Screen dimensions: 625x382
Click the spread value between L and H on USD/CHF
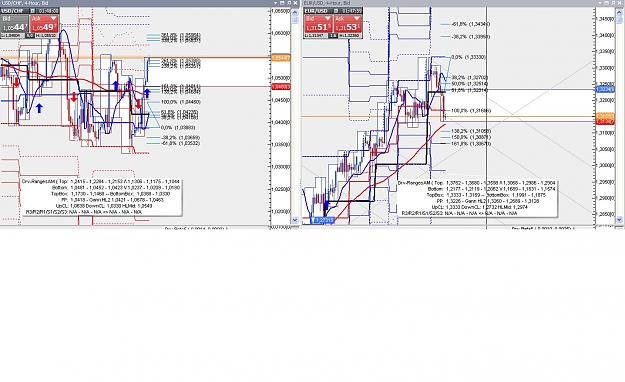click(x=30, y=35)
